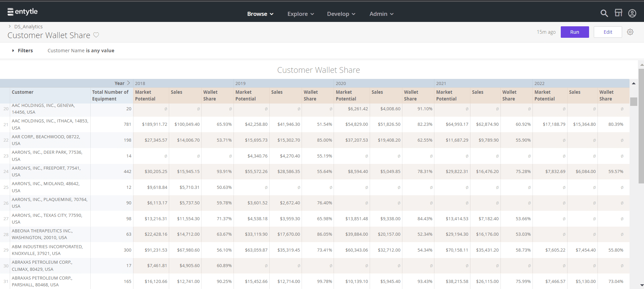Open the DS_Analytics folder link
This screenshot has width=644, height=289.
28,27
